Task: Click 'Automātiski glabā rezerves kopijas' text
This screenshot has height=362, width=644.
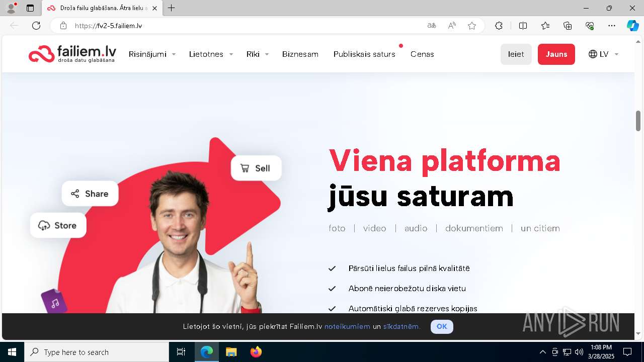Action: [413, 308]
